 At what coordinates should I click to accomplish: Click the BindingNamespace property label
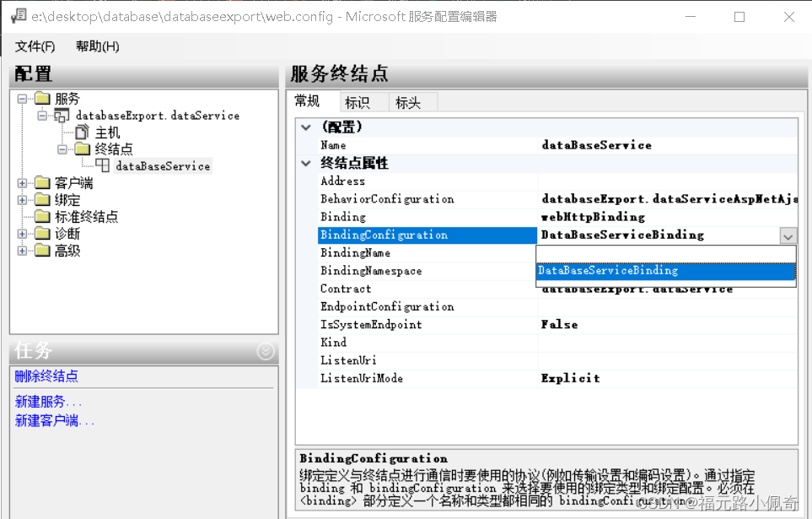(x=371, y=271)
